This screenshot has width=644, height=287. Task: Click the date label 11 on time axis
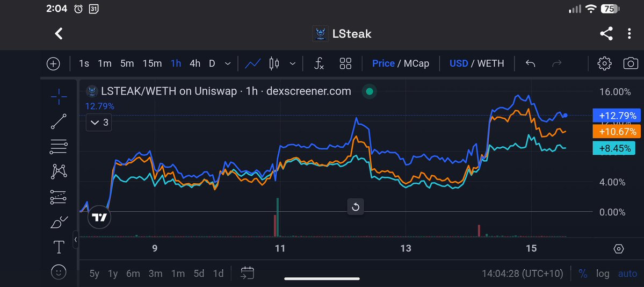[x=280, y=248]
